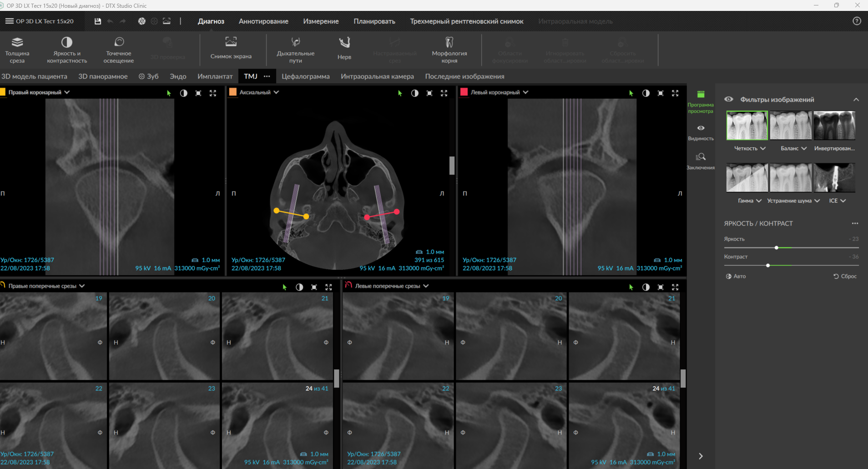This screenshot has height=469, width=868.
Task: Toggle the Visibility (Видимость) eye panel
Action: (701, 131)
